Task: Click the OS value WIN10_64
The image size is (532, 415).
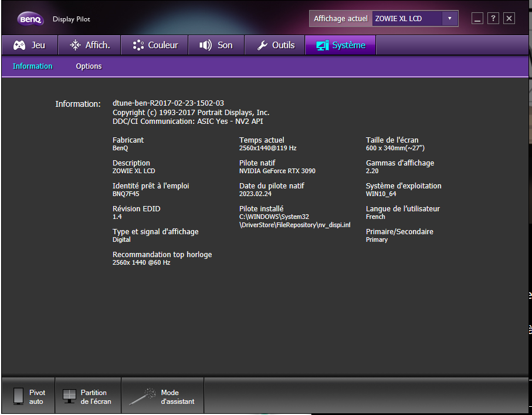Action: pos(381,194)
